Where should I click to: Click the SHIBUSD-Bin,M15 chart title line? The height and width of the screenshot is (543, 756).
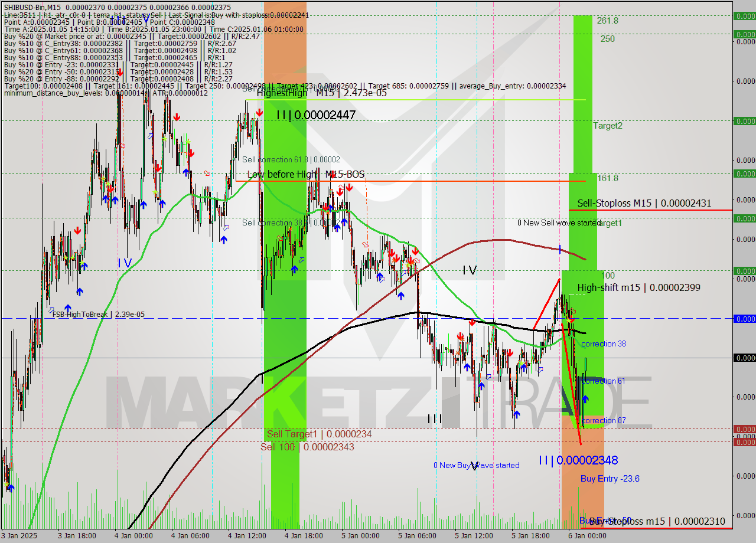[x=118, y=7]
